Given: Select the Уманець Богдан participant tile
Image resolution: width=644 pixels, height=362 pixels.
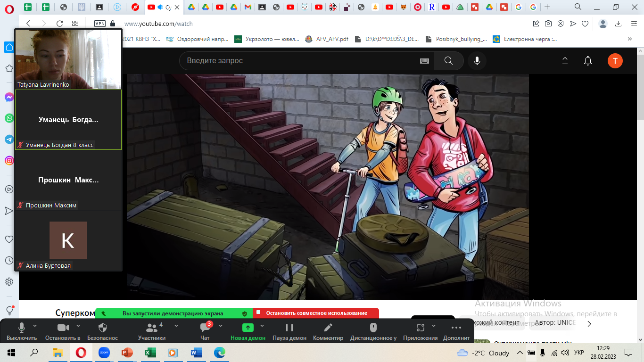Looking at the screenshot, I should pyautogui.click(x=68, y=120).
